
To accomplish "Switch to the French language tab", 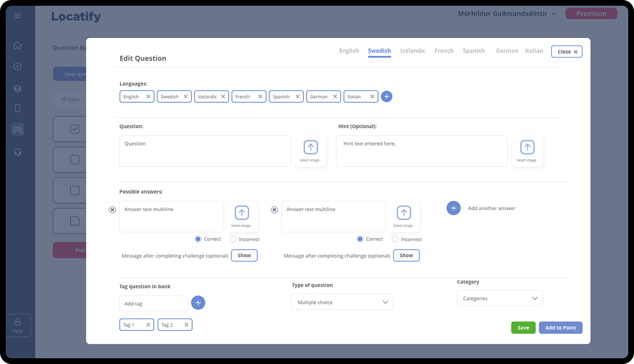I will pyautogui.click(x=444, y=51).
